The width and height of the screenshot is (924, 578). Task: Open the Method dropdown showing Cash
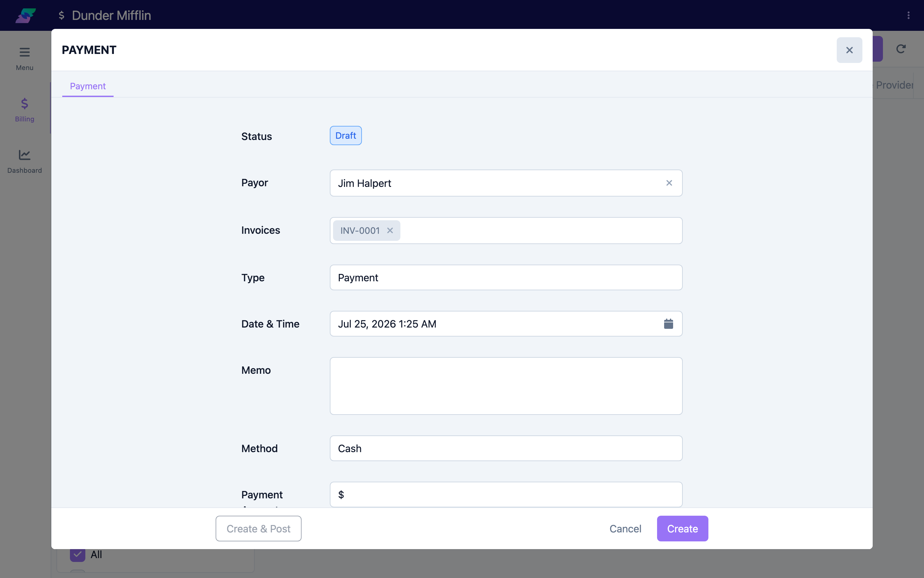[x=506, y=448]
